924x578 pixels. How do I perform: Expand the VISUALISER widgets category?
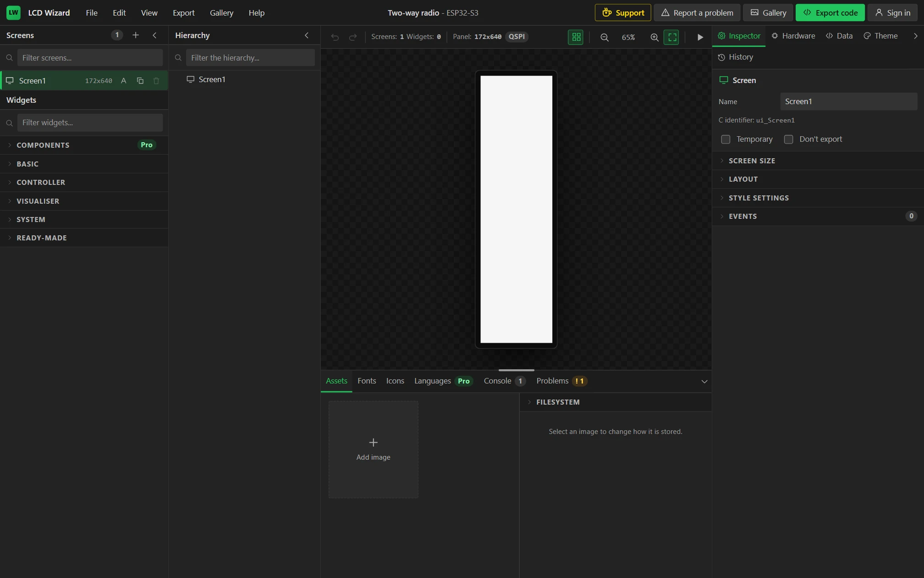click(x=84, y=201)
